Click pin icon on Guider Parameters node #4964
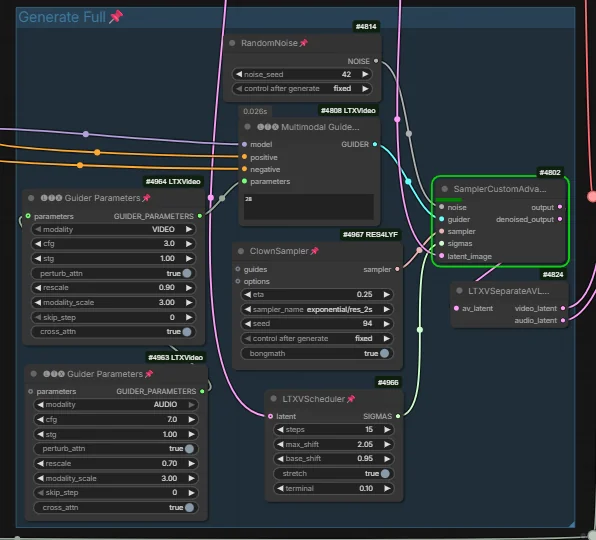Screen dimensions: 596x540 pyautogui.click(x=146, y=198)
